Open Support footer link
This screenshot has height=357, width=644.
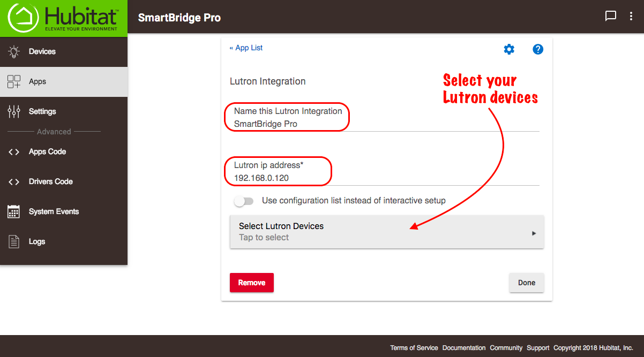click(x=538, y=348)
